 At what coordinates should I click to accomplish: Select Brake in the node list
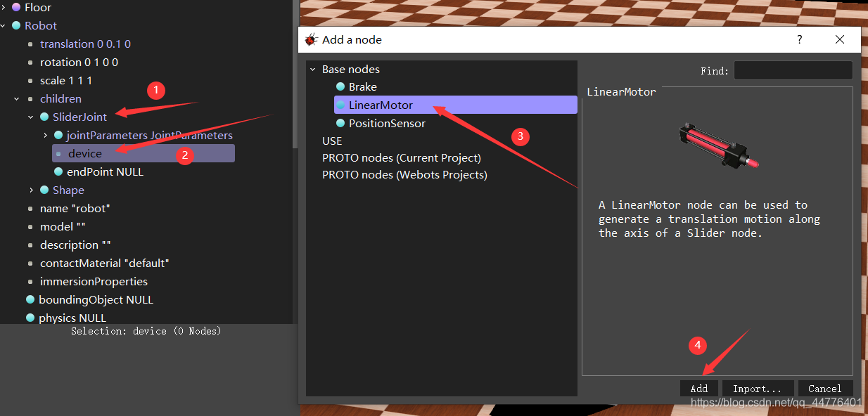click(x=363, y=86)
